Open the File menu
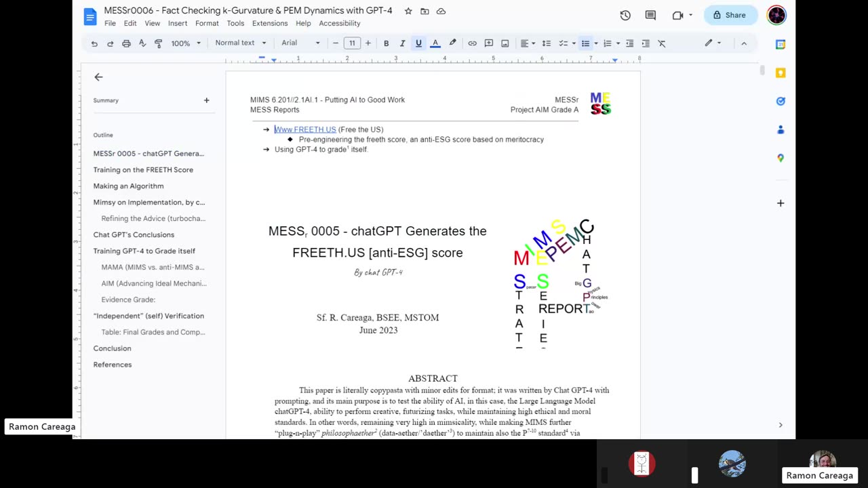The height and width of the screenshot is (488, 868). 110,23
